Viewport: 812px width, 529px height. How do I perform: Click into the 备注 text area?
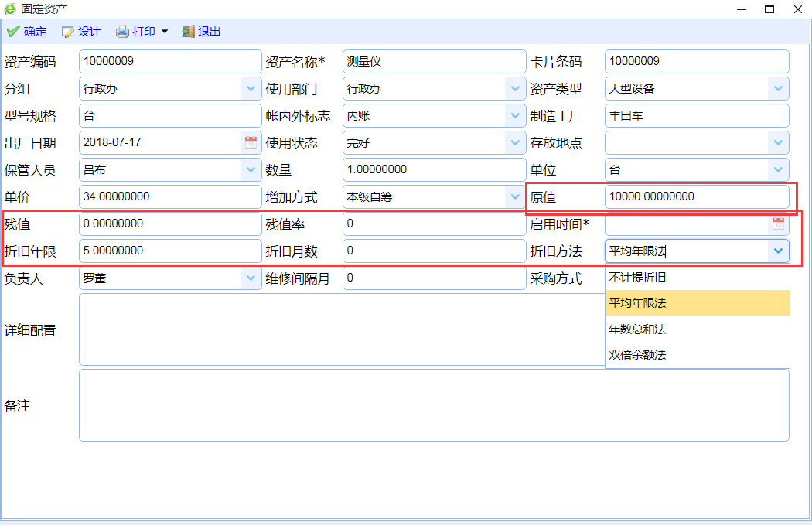pyautogui.click(x=433, y=405)
